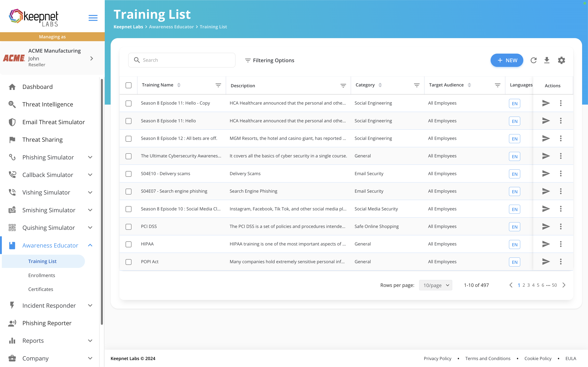Click the download export icon

[547, 60]
